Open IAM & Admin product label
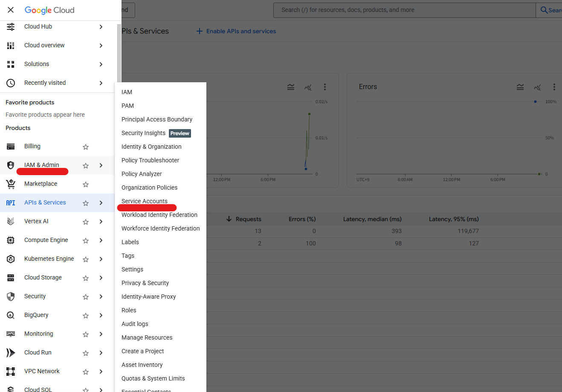 (42, 165)
